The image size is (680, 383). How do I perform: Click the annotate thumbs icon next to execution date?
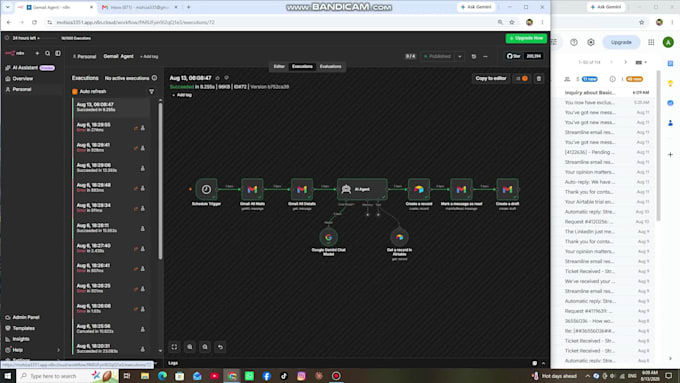218,78
